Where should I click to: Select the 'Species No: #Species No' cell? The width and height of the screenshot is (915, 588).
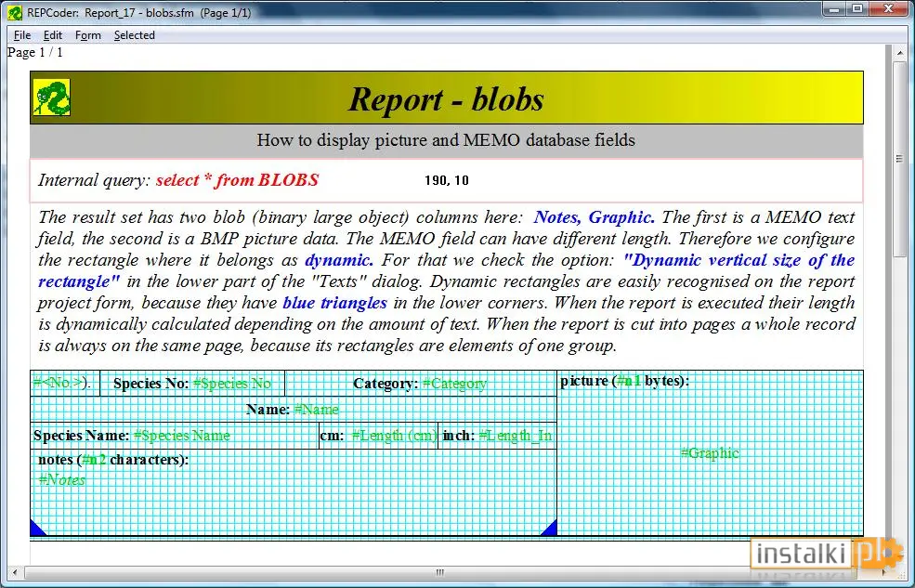[x=192, y=384]
